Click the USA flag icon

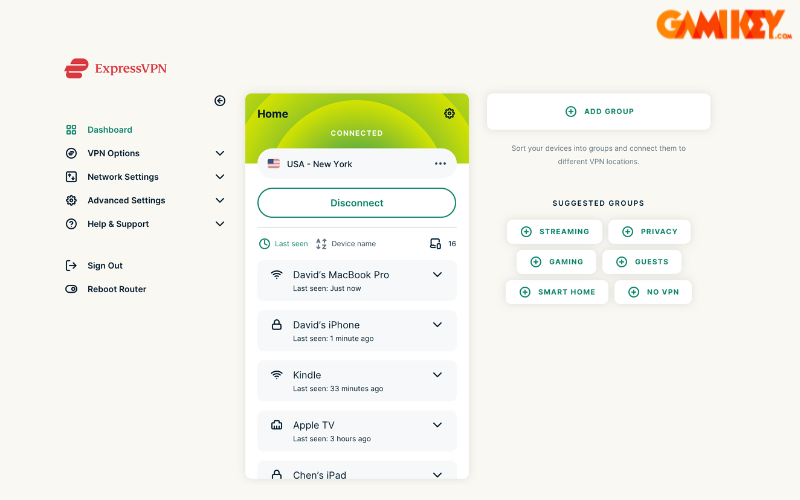pos(274,164)
